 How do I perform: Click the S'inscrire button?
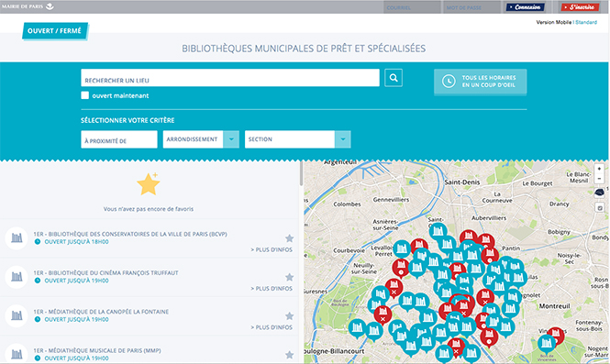[580, 7]
